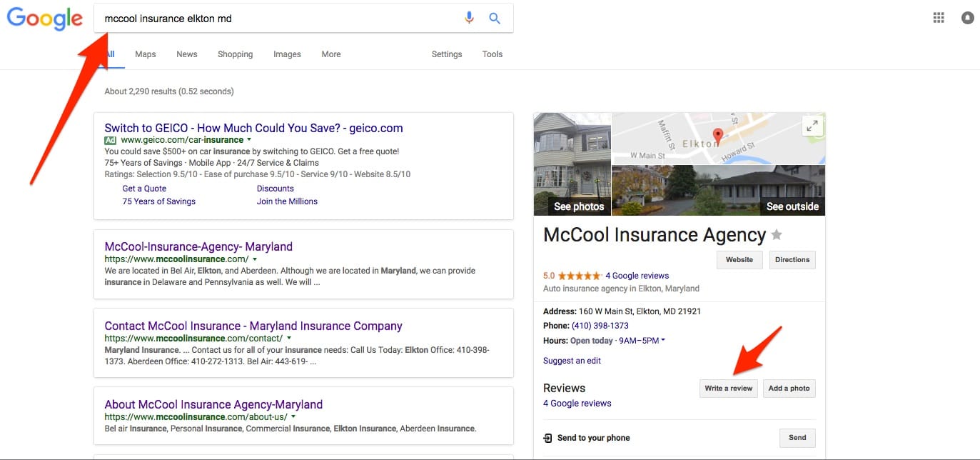980x460 pixels.
Task: Click the Get a Quote sitelink
Action: (x=144, y=189)
